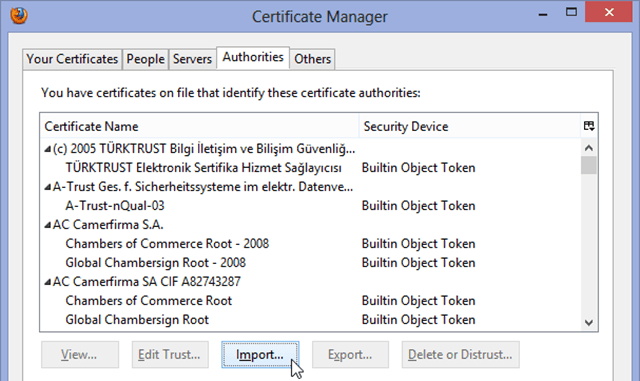640x381 pixels.
Task: Switch to the Your Certificates tab
Action: 72,59
